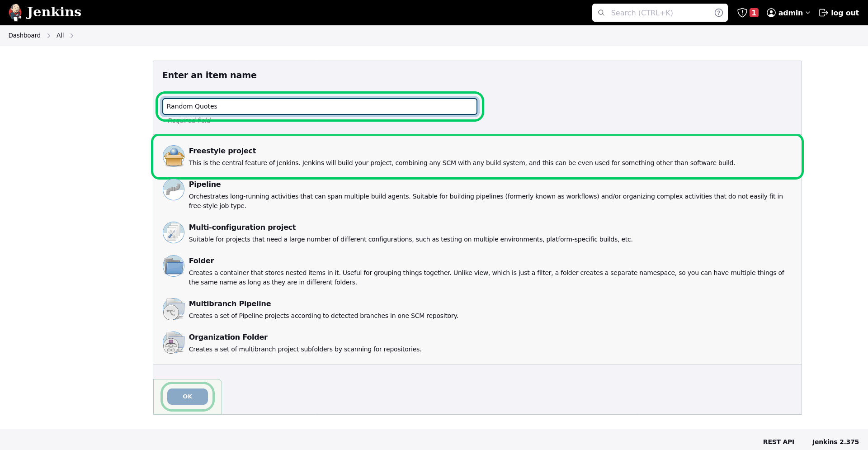
Task: Choose the Multibranch Pipeline icon
Action: point(174,309)
